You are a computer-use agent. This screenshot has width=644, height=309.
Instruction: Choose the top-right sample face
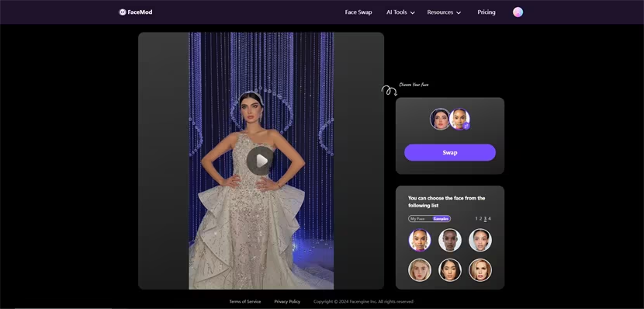pyautogui.click(x=480, y=240)
